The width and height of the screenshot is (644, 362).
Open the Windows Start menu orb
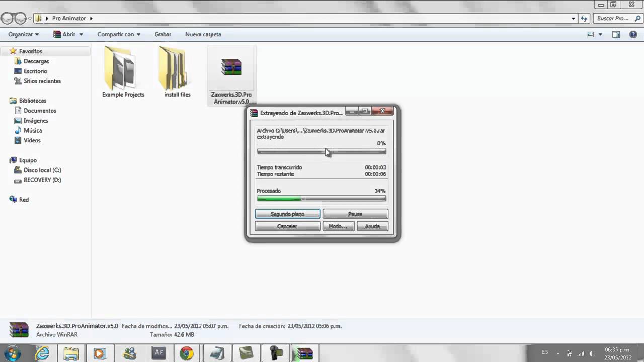[x=12, y=353]
